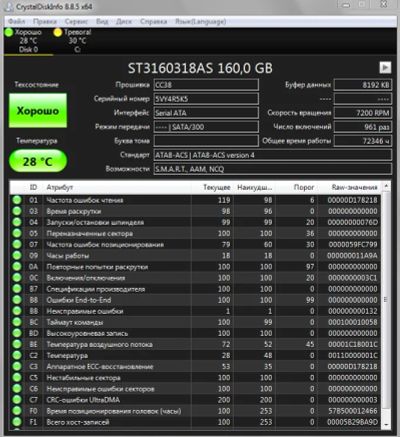The image size is (400, 437).
Task: Click the SATA/300 transfer mode field
Action: coord(206,127)
